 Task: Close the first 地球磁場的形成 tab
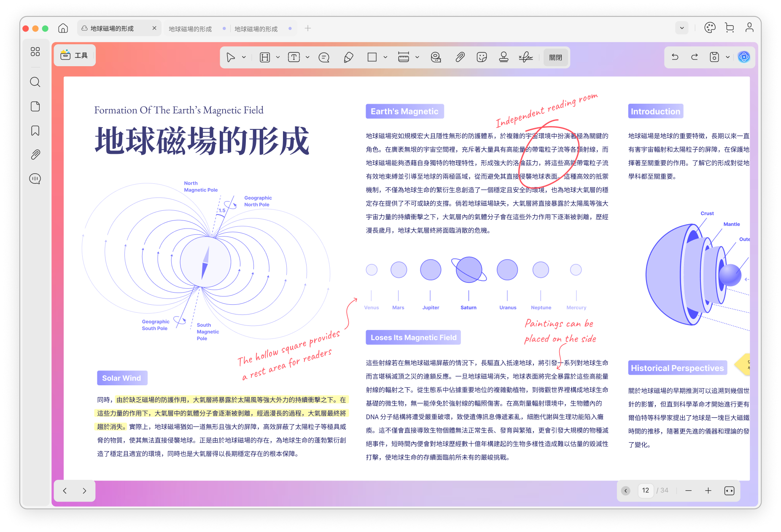click(154, 28)
